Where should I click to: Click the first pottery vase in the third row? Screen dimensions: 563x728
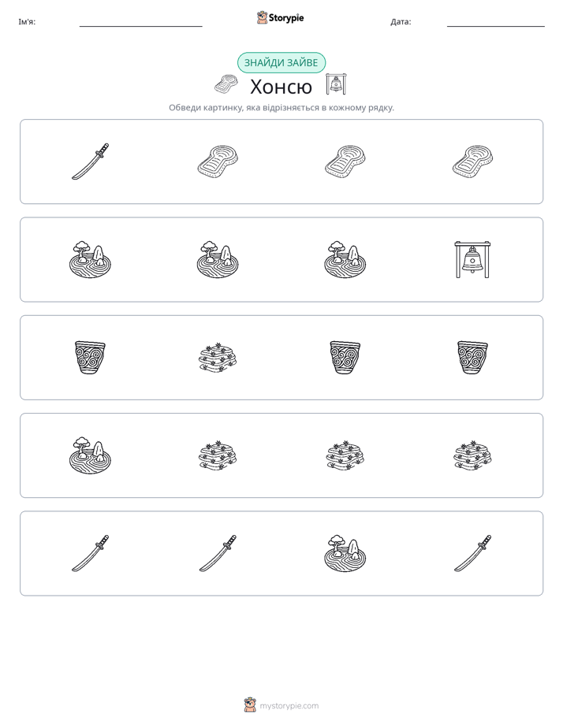[90, 358]
